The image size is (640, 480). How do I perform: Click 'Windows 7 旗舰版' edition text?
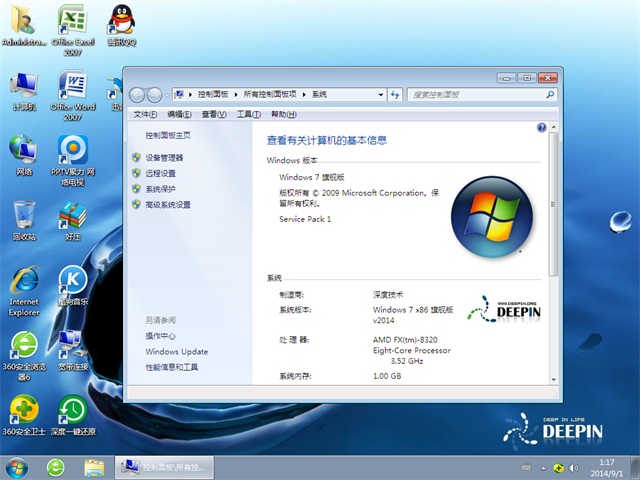(312, 177)
